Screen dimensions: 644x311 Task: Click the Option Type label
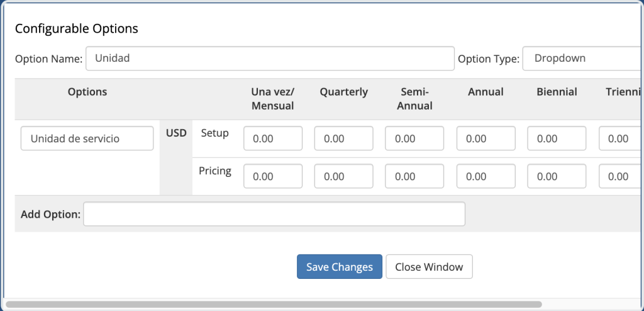click(x=489, y=59)
